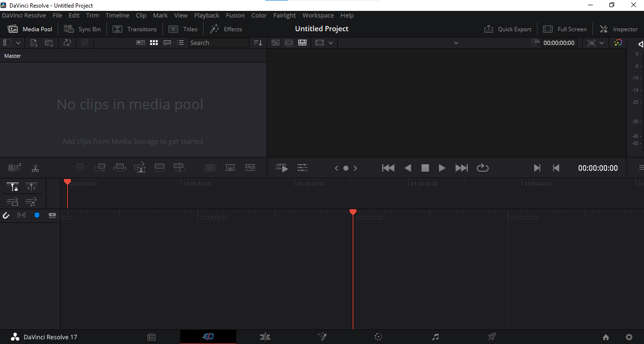
Task: Open the timeline selector dropdown
Action: pos(456,43)
